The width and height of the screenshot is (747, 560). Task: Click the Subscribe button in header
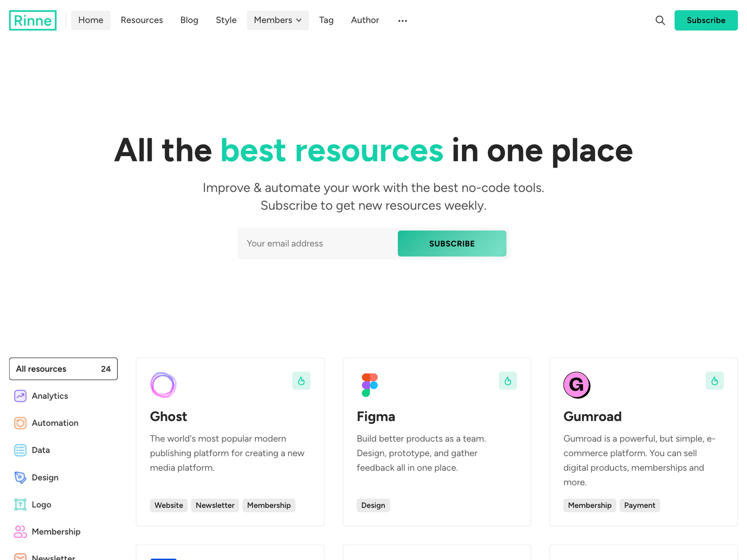tap(707, 20)
